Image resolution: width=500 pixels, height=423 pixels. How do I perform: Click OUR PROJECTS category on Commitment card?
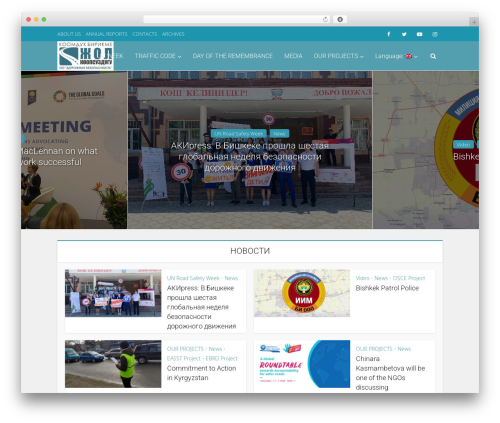point(185,349)
